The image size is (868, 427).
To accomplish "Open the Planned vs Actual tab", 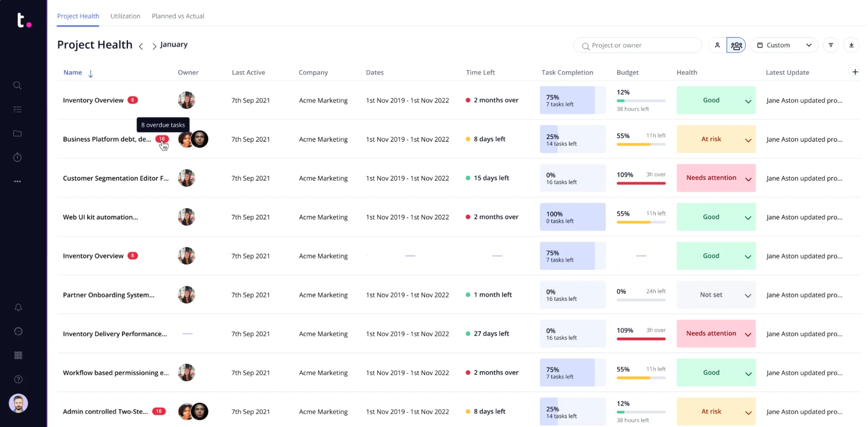I will 178,16.
